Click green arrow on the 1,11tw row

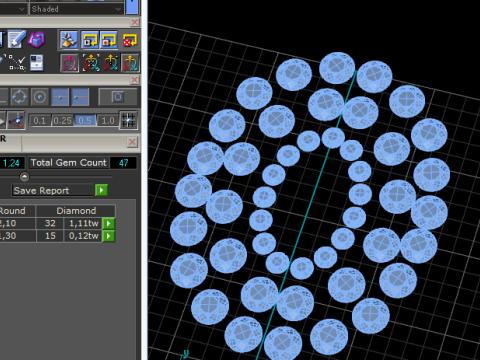[x=109, y=223]
